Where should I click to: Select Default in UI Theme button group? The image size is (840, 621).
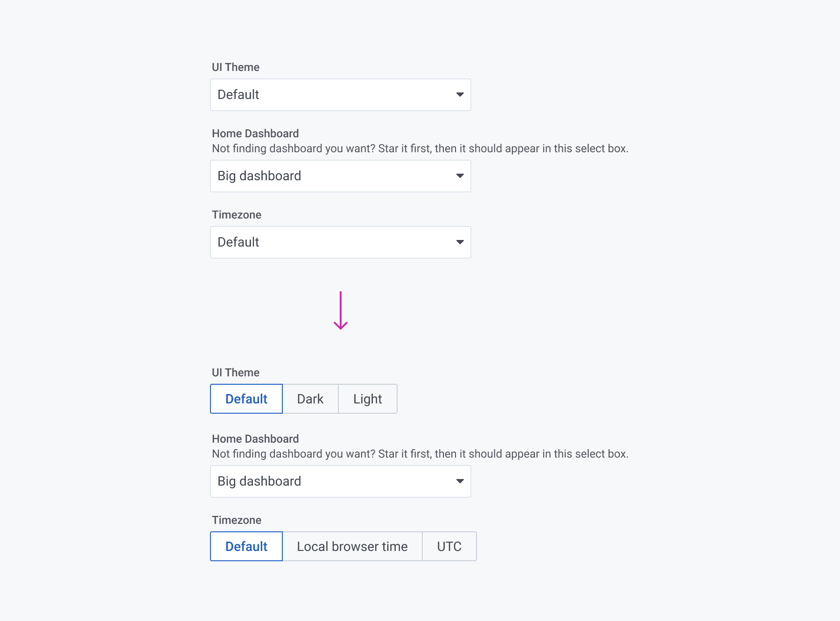pyautogui.click(x=246, y=399)
